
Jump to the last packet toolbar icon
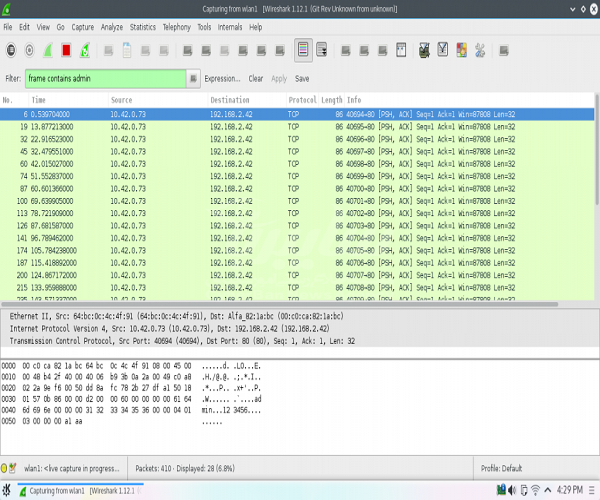(280, 50)
